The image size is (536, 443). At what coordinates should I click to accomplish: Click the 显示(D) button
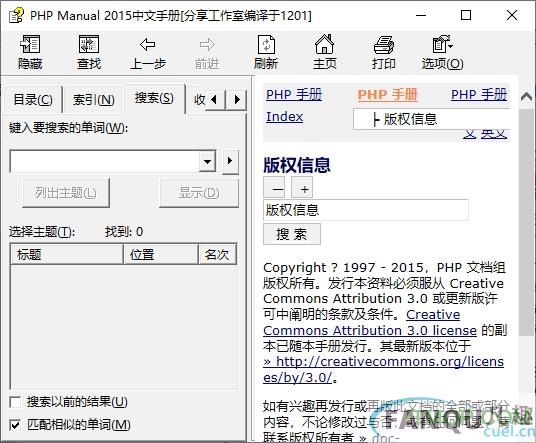[x=199, y=193]
